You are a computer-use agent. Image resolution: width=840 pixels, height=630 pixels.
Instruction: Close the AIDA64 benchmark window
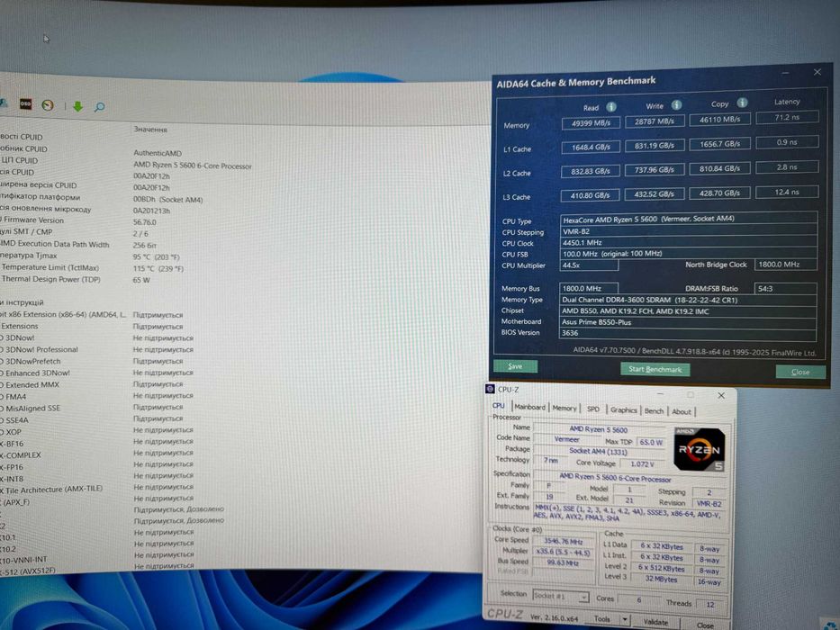817,72
